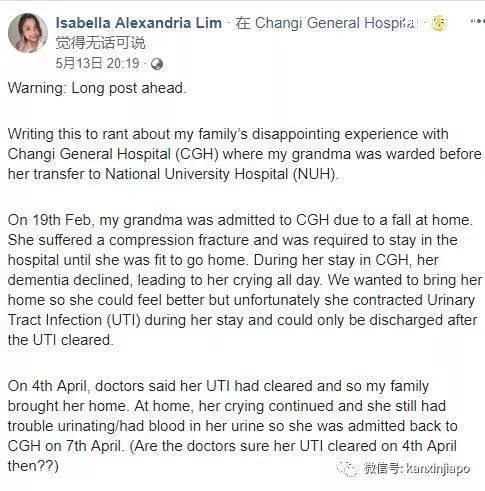
Task: Click the globe public privacy icon
Action: click(157, 64)
